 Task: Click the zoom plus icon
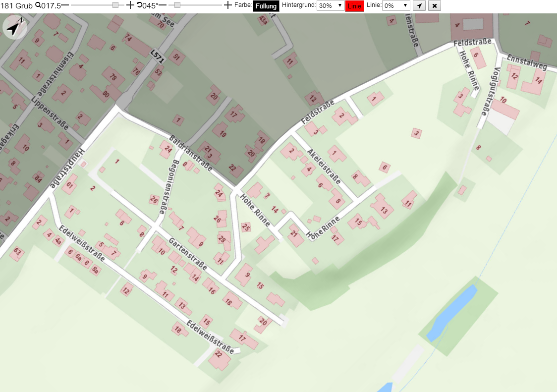tap(130, 5)
